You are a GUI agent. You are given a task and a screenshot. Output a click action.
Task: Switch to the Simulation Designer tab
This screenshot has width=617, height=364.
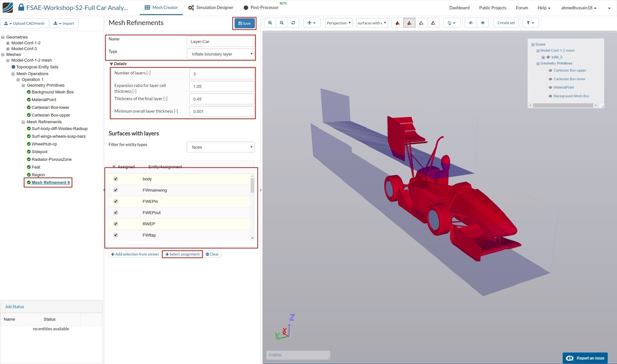[x=211, y=7]
